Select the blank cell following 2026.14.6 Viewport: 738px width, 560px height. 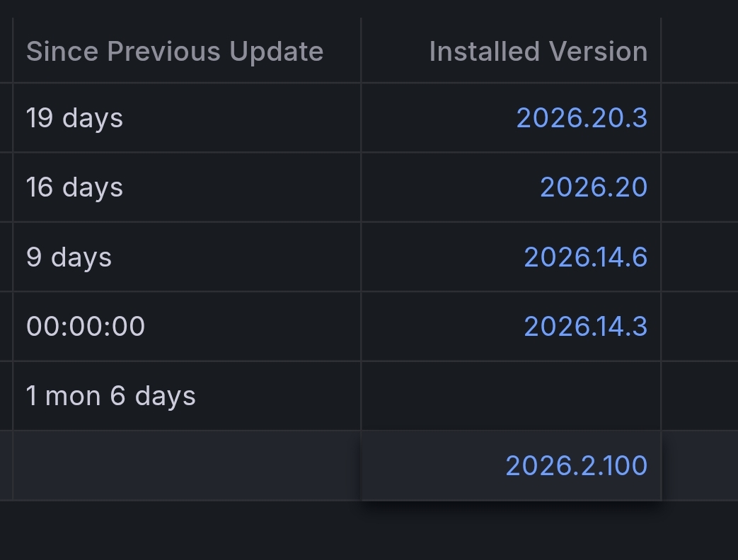click(x=700, y=257)
